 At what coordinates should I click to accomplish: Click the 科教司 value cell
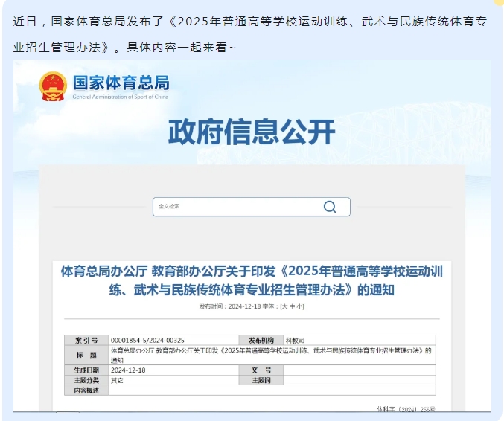coord(360,341)
